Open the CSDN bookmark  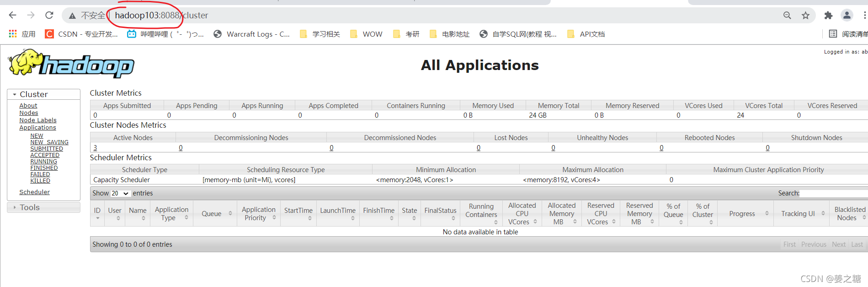point(81,34)
